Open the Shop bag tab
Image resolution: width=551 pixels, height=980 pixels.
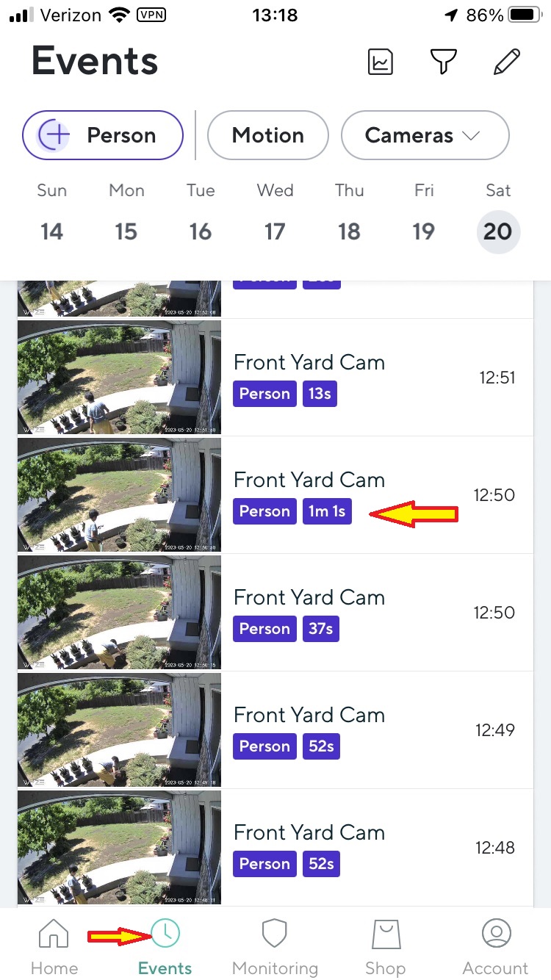coord(385,946)
